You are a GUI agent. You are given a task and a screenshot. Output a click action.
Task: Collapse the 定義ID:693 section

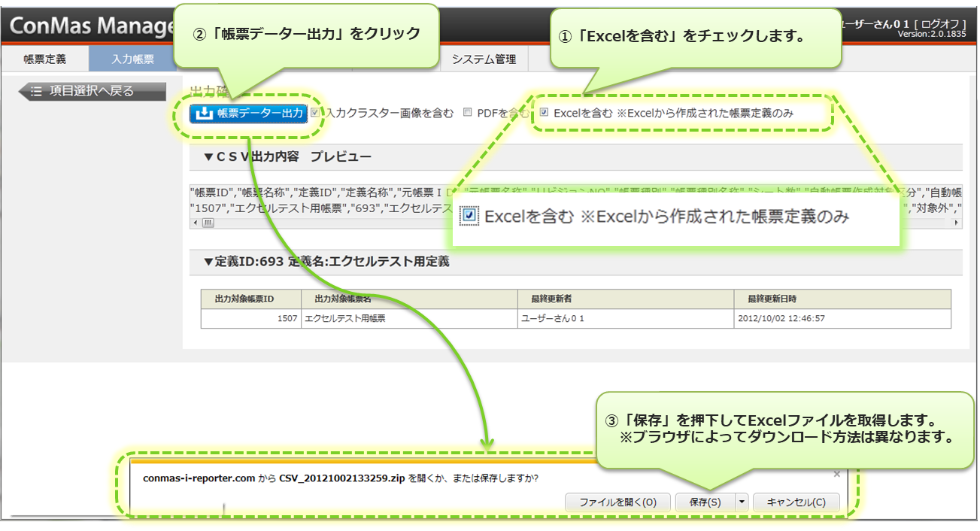(208, 262)
